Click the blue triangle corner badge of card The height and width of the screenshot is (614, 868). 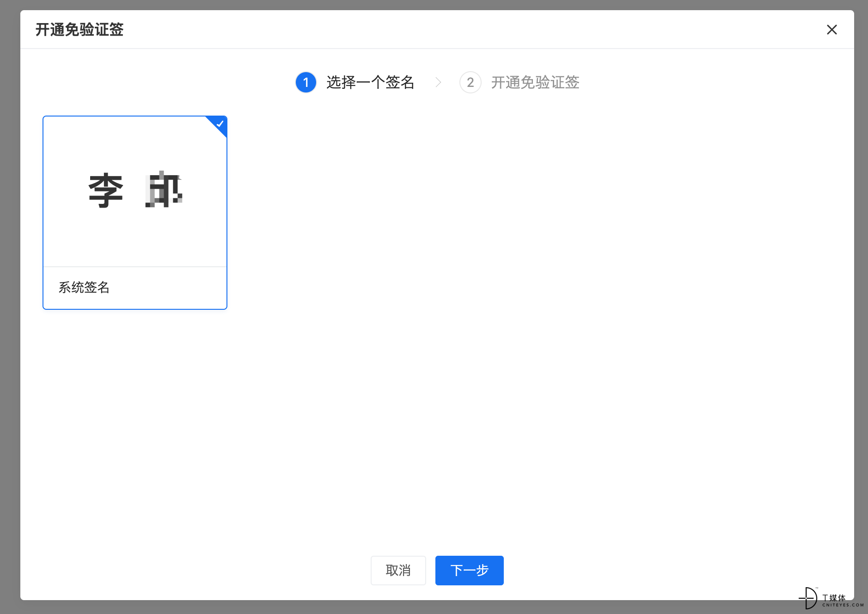point(217,126)
